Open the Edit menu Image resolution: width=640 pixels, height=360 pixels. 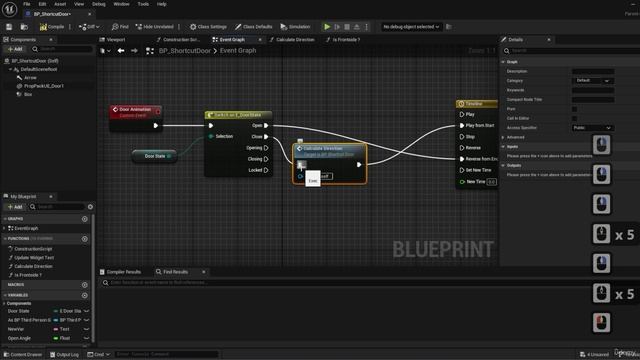42,4
